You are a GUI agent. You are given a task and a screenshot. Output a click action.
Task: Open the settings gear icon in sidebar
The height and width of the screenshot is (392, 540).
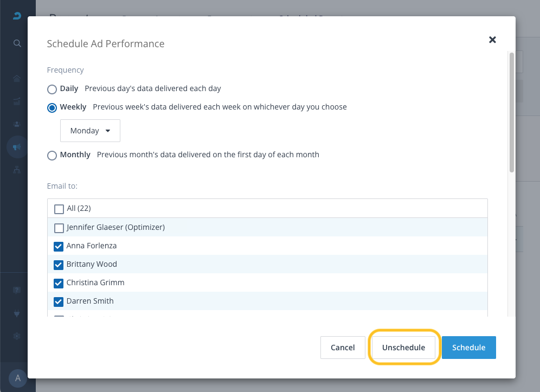point(16,336)
